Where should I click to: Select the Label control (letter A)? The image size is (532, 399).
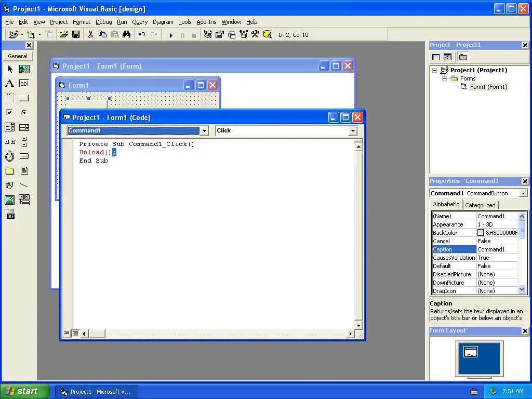(x=10, y=84)
